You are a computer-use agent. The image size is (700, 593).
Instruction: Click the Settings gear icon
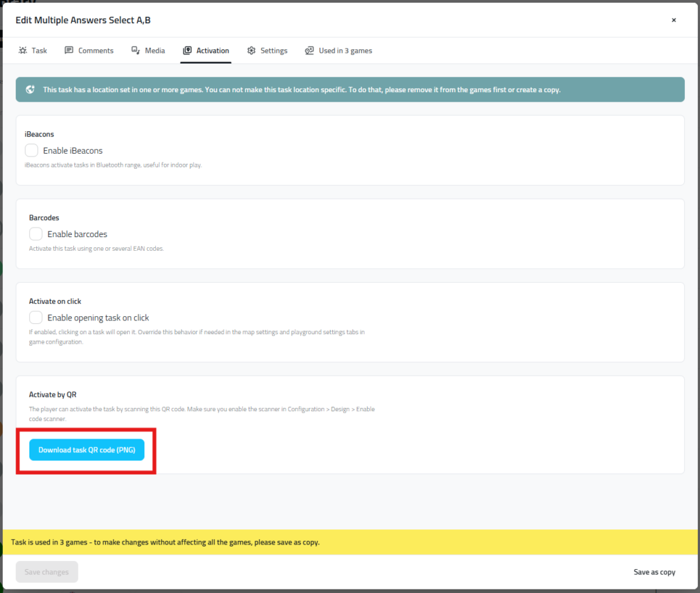tap(252, 51)
